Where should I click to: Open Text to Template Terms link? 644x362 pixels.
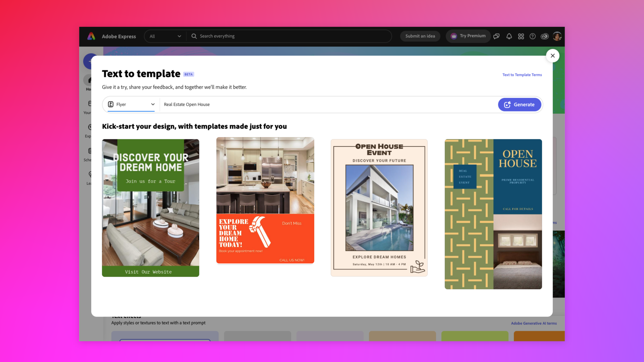[522, 74]
